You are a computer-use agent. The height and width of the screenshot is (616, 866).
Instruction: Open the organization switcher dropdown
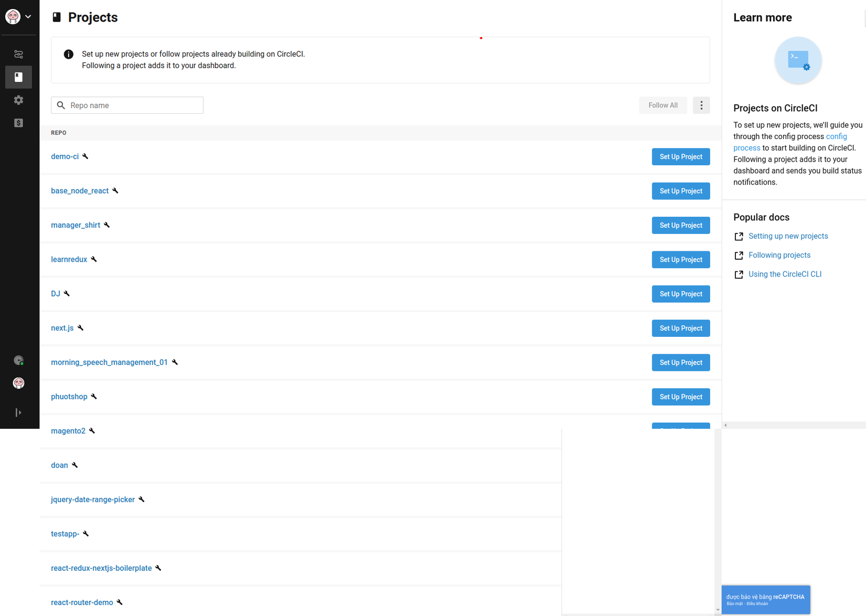(x=18, y=17)
